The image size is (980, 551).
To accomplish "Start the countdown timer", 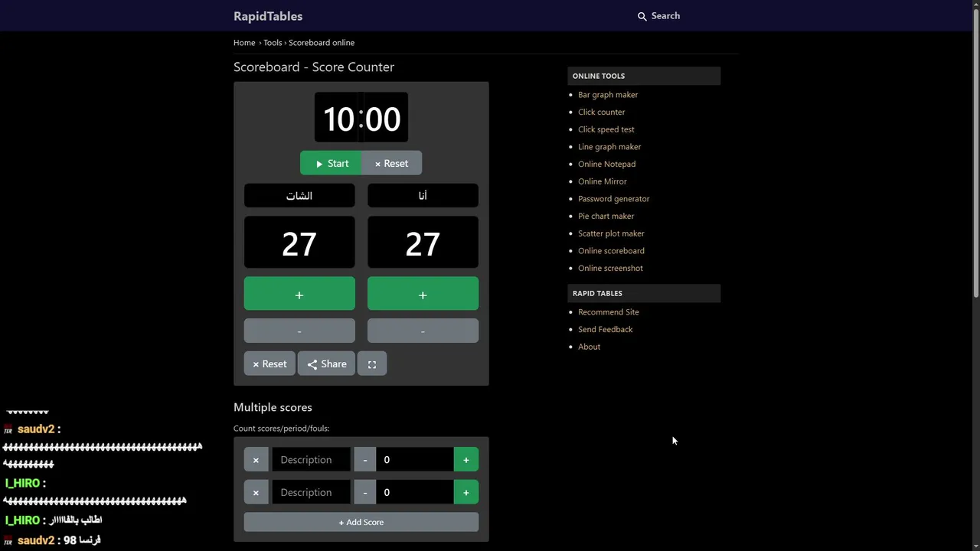I will [x=331, y=163].
